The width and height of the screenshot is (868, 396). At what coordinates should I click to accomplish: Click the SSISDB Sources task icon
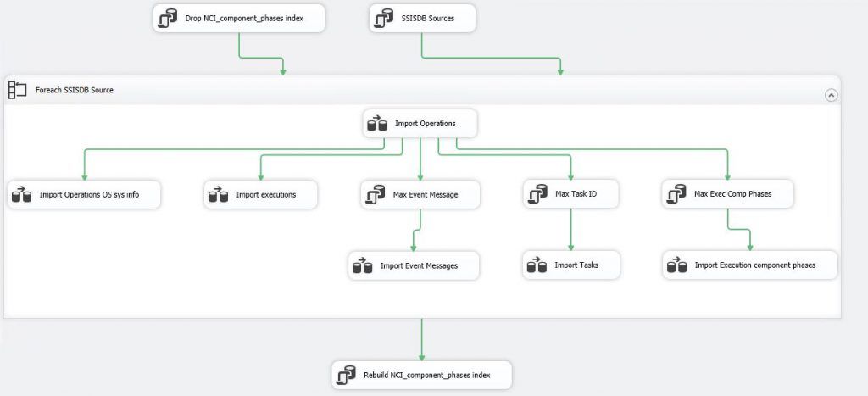coord(385,19)
